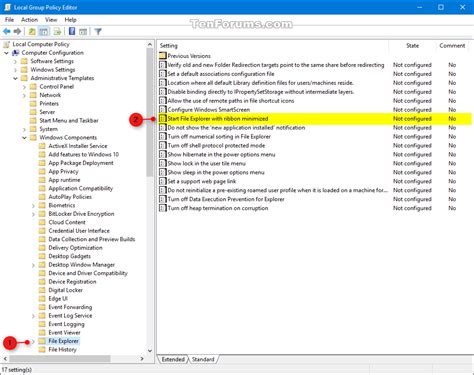Collapse the Windows Components node
Viewport: 474px width, 375px height.
tap(24, 138)
